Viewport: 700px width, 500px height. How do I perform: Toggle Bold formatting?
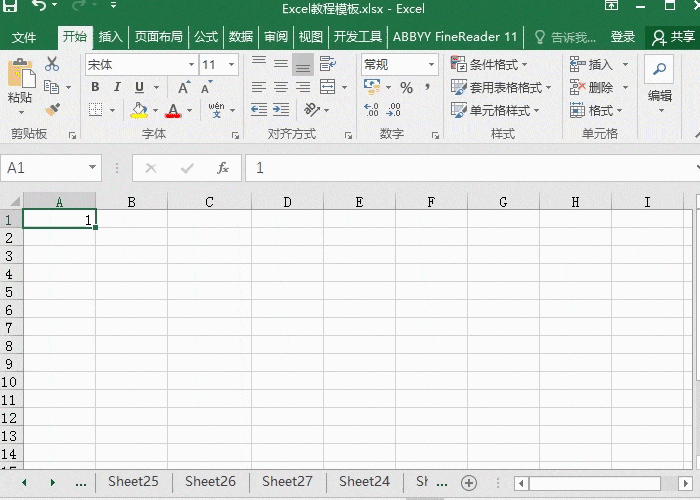point(95,87)
